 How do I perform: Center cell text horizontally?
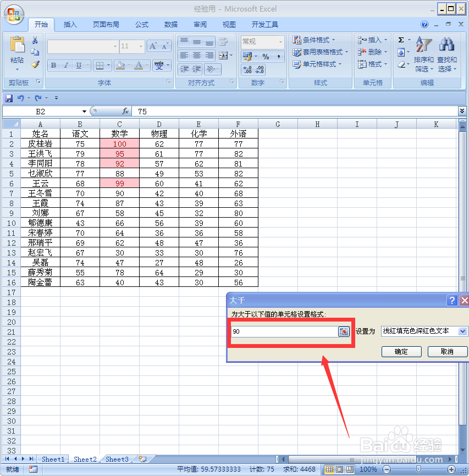(196, 56)
